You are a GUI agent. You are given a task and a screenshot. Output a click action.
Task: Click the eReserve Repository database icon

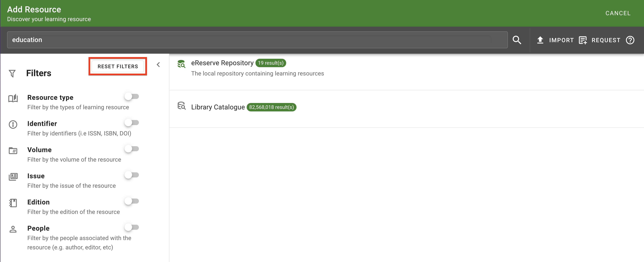(x=181, y=64)
